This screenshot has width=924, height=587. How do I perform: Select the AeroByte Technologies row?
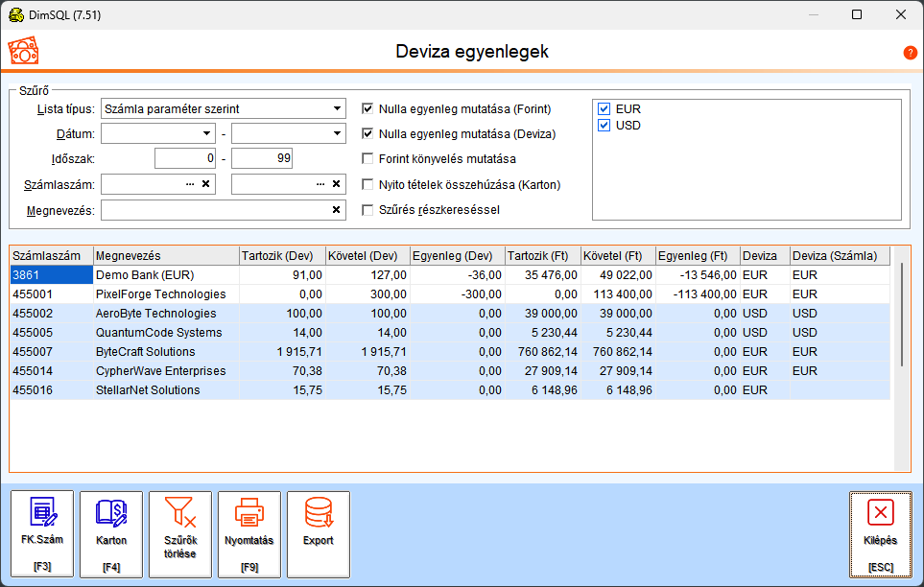point(450,313)
